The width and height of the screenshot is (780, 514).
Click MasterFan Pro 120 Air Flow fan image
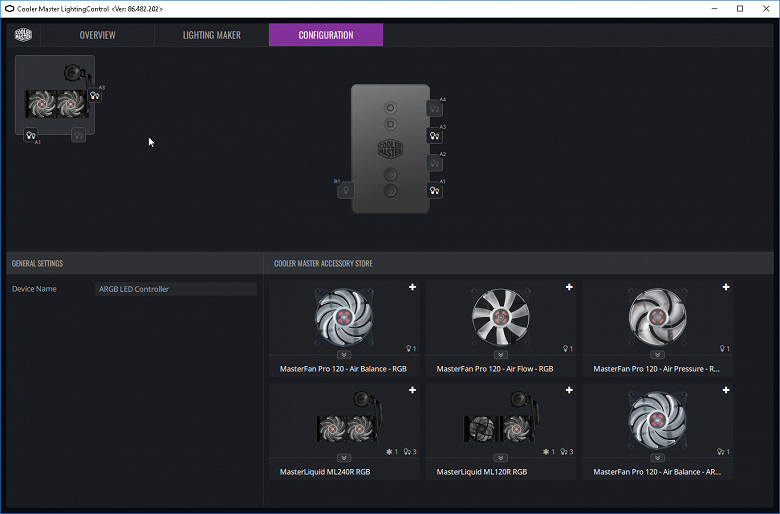500,316
